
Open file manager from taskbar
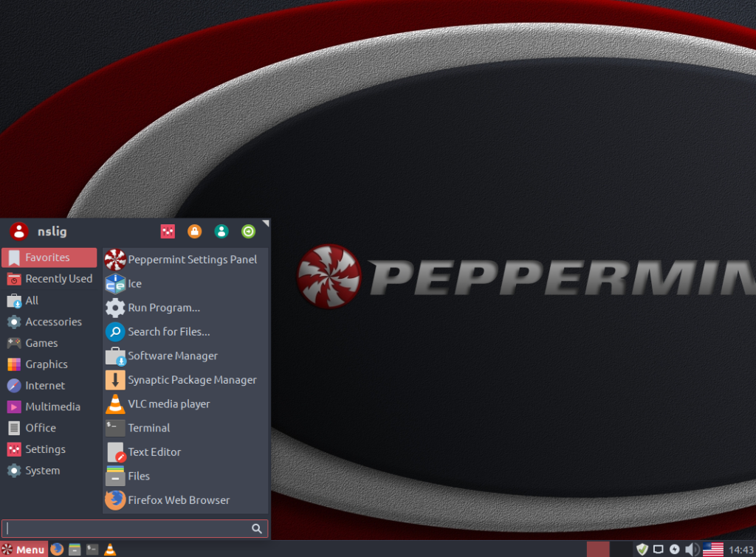(75, 550)
